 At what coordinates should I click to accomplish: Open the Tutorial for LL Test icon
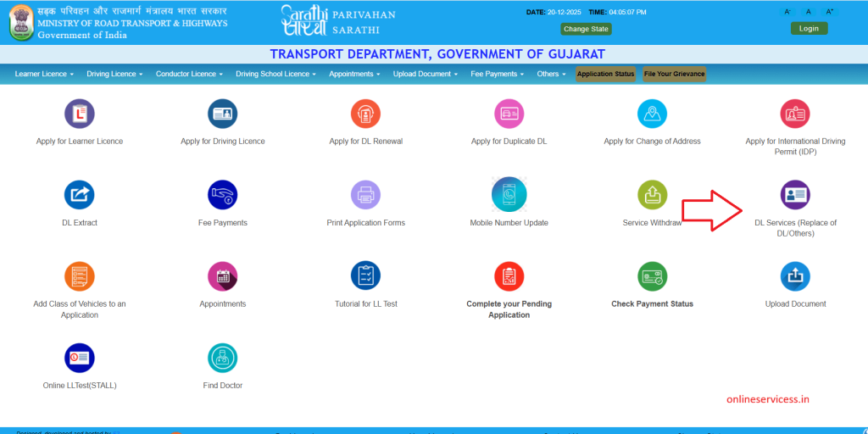click(366, 276)
